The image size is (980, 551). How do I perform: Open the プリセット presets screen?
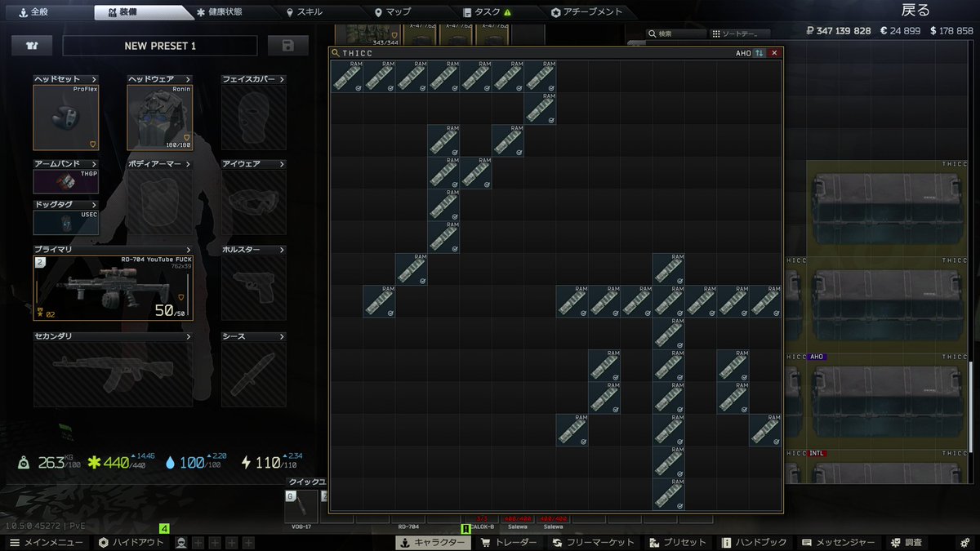pos(678,542)
